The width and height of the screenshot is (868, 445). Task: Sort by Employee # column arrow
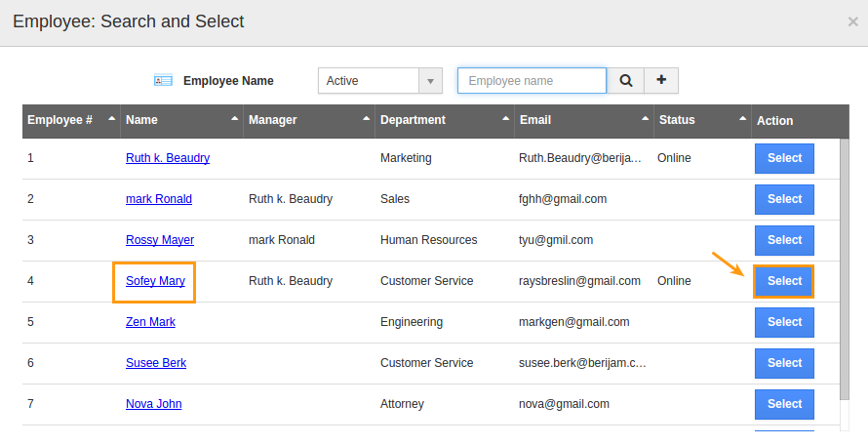tap(112, 119)
